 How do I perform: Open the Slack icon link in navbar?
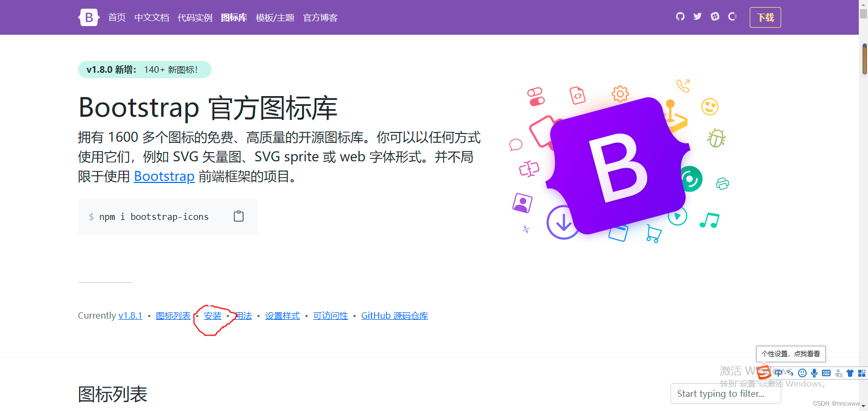pos(715,16)
